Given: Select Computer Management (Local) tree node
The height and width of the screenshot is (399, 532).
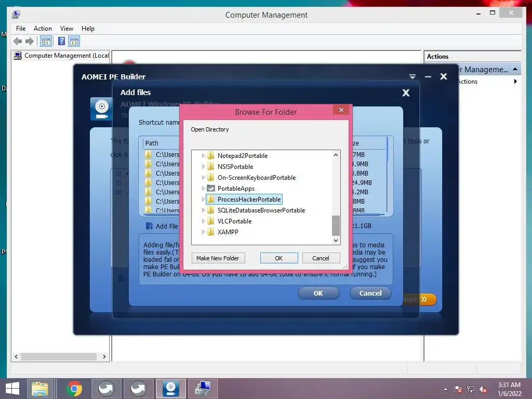Looking at the screenshot, I should (x=61, y=56).
